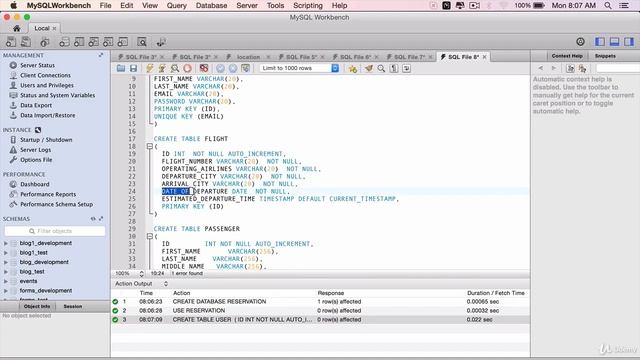The width and height of the screenshot is (640, 360).
Task: Expand the blog_development schema
Action: point(6,262)
